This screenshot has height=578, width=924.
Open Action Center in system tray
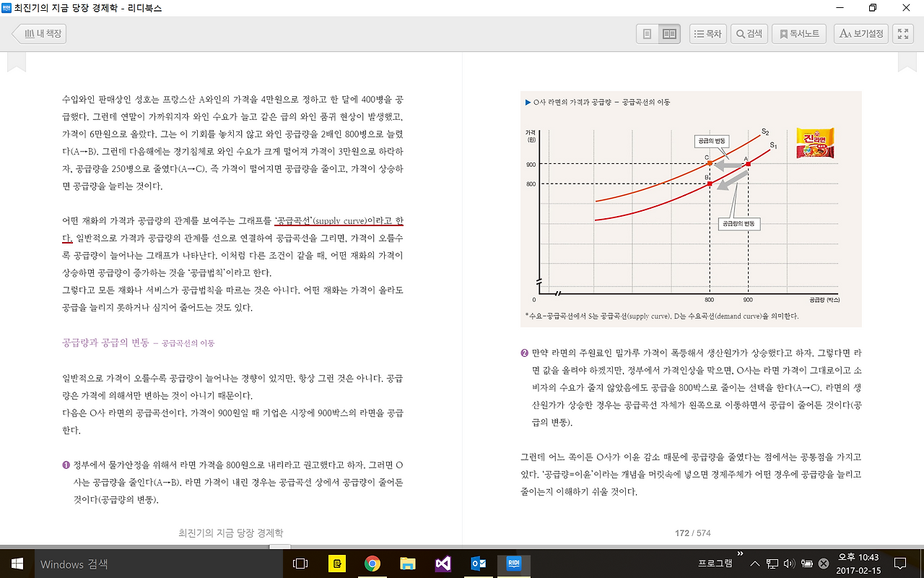(x=899, y=563)
